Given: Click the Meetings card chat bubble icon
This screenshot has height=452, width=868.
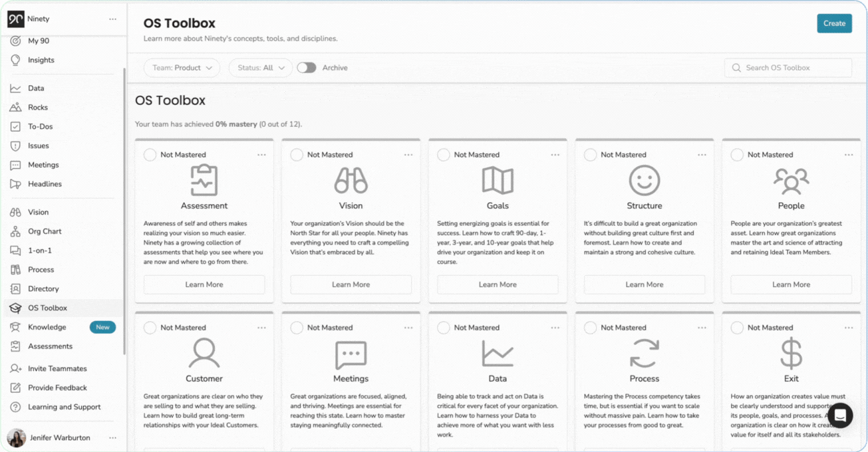Looking at the screenshot, I should pyautogui.click(x=351, y=354).
